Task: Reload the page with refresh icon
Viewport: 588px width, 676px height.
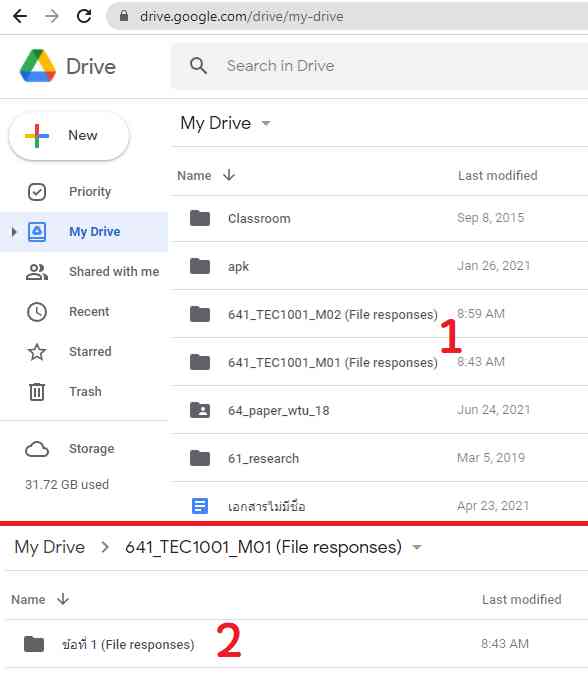Action: (84, 16)
